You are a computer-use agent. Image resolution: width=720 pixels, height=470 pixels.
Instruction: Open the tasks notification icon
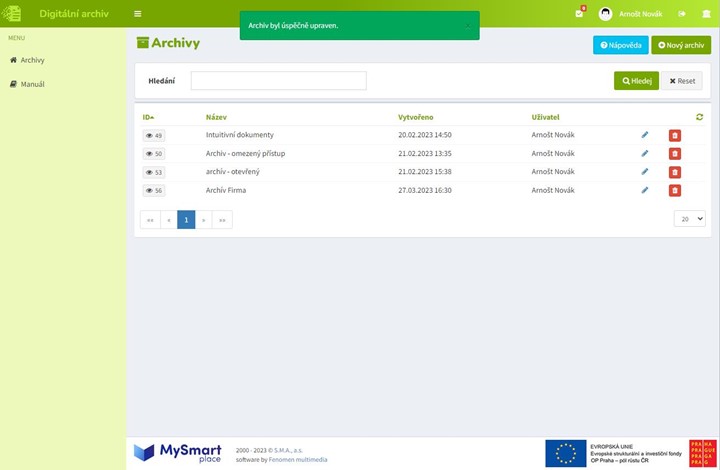click(x=579, y=14)
